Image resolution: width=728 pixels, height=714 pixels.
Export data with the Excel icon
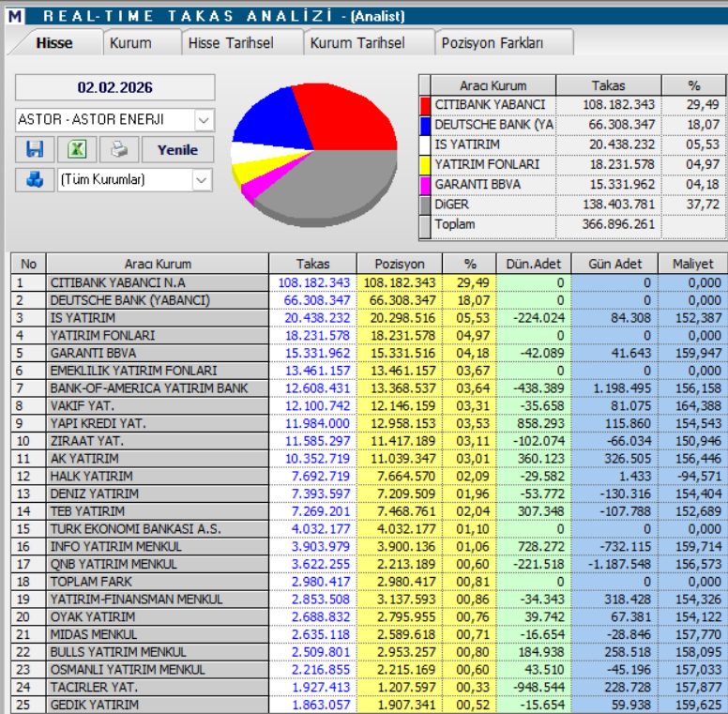tap(77, 149)
